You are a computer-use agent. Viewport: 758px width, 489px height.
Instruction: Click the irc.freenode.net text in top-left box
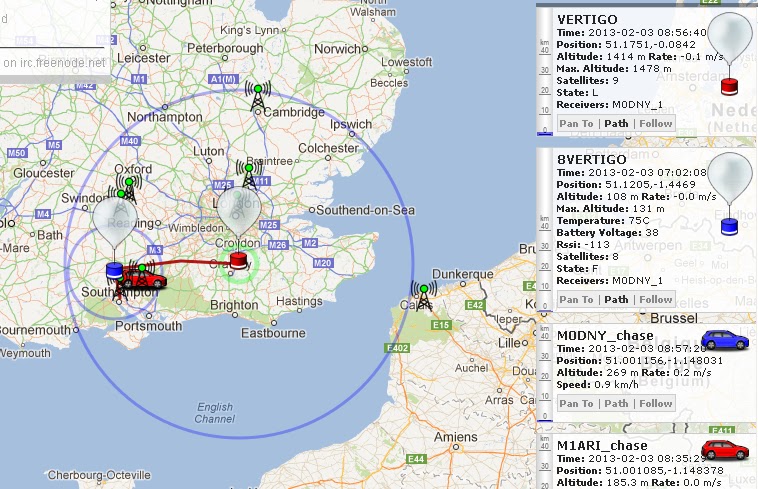[x=60, y=63]
